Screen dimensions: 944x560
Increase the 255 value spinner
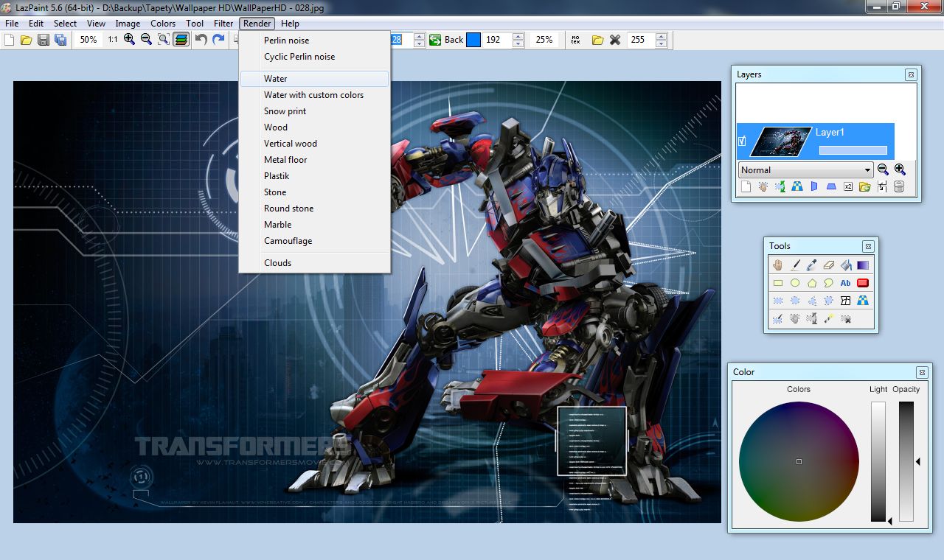coord(661,36)
